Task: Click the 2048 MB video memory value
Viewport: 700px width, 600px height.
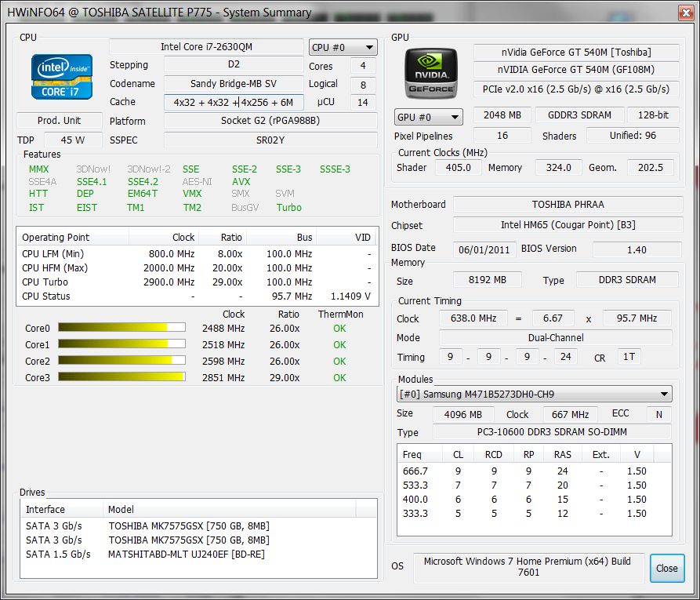Action: [x=502, y=115]
